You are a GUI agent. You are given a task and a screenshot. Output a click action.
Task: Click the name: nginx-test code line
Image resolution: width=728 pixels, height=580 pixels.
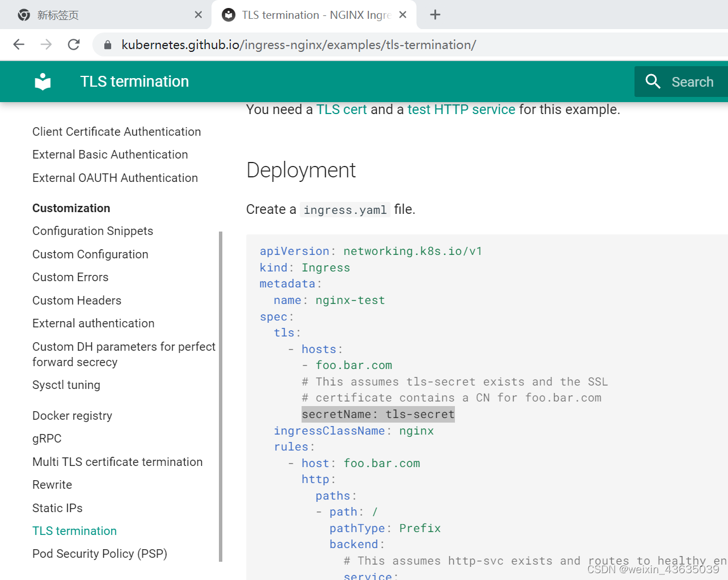[x=329, y=300]
